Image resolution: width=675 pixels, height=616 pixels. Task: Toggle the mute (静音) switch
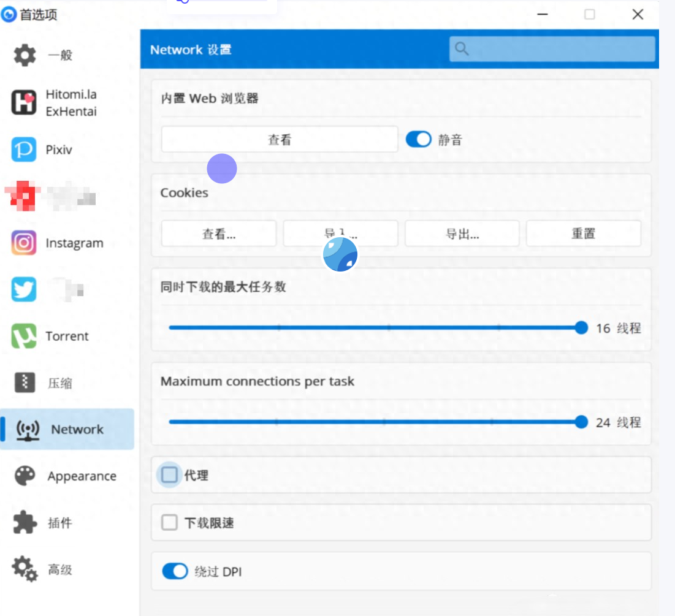[x=419, y=140]
